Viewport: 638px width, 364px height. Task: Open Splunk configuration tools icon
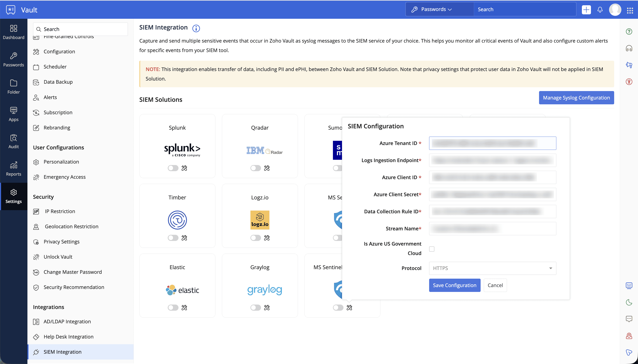[184, 168]
